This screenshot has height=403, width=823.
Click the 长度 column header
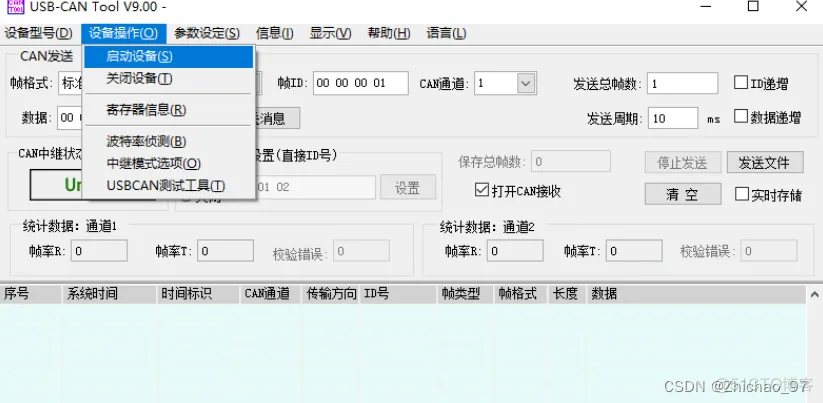[x=568, y=294]
